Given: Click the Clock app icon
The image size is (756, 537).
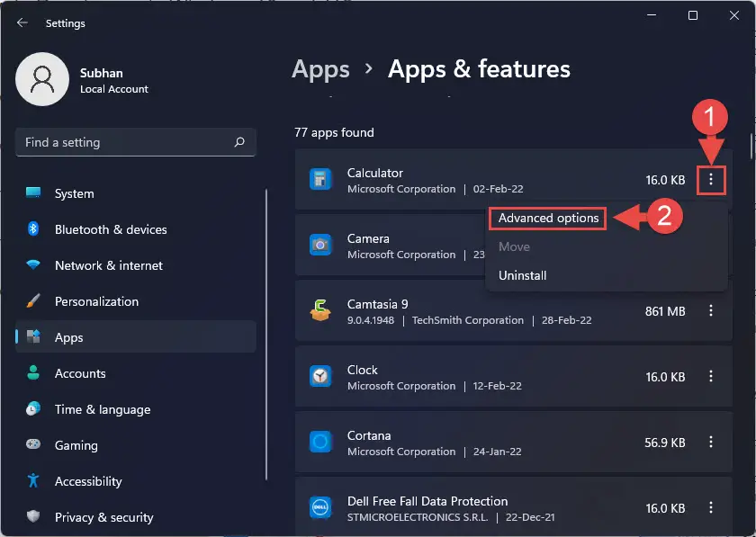Looking at the screenshot, I should 320,377.
